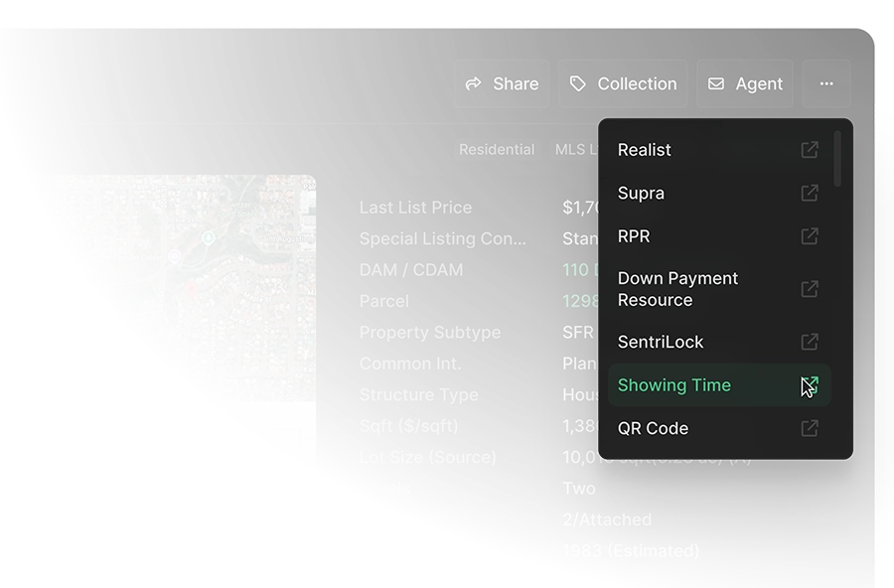Viewport: 894px width, 588px height.
Task: Open the Collection button
Action: point(623,83)
